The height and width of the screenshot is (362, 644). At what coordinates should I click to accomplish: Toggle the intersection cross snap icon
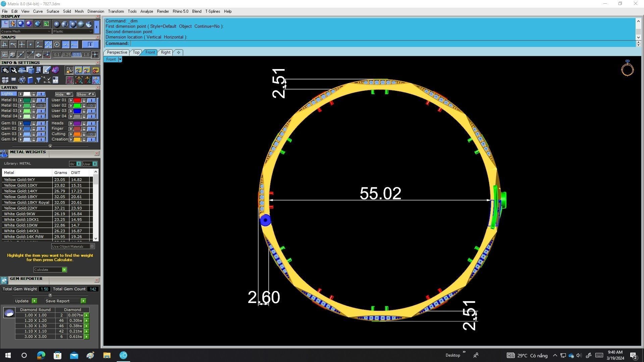[22, 45]
